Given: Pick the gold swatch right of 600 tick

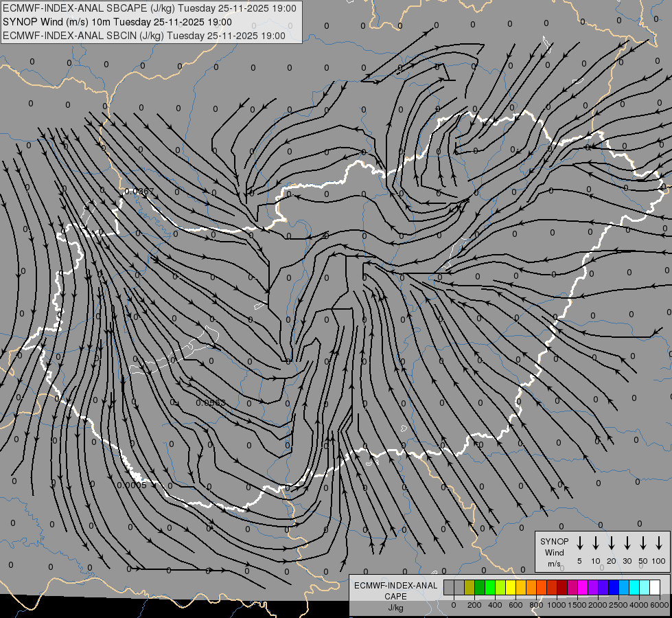Looking at the screenshot, I should (521, 587).
